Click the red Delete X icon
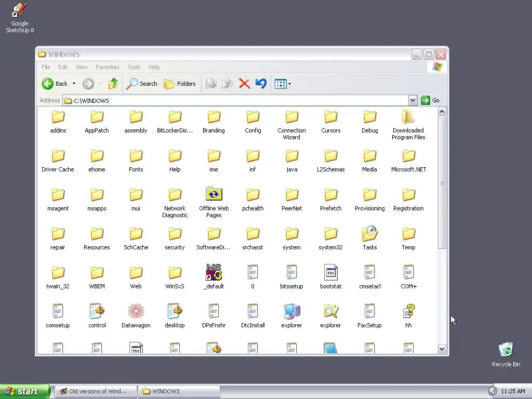 [244, 84]
